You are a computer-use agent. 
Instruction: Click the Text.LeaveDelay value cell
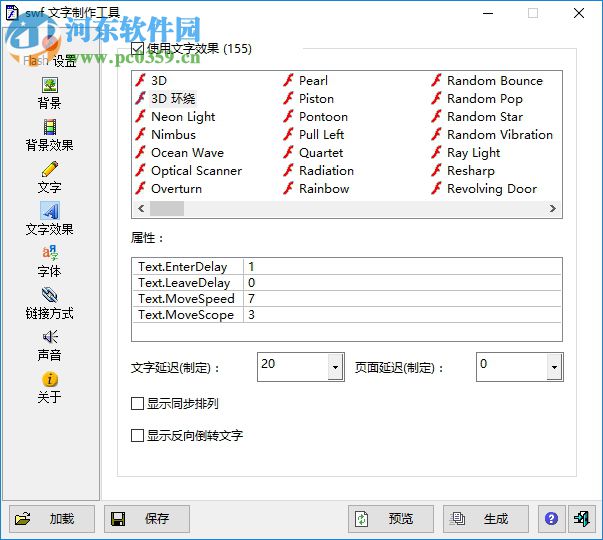point(403,283)
